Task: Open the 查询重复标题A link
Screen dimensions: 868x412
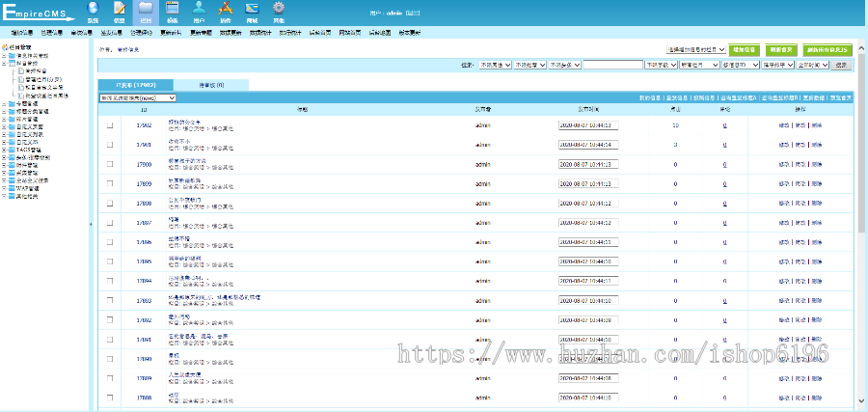Action: click(740, 97)
